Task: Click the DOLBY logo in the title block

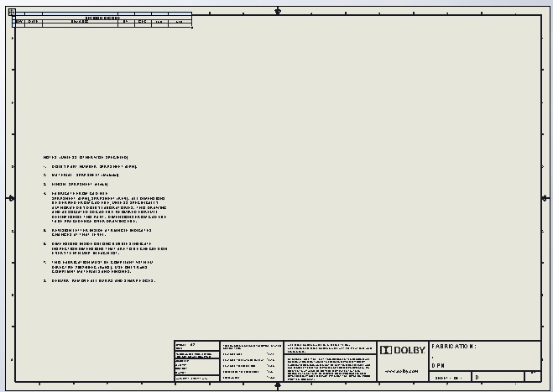Action: coord(403,350)
